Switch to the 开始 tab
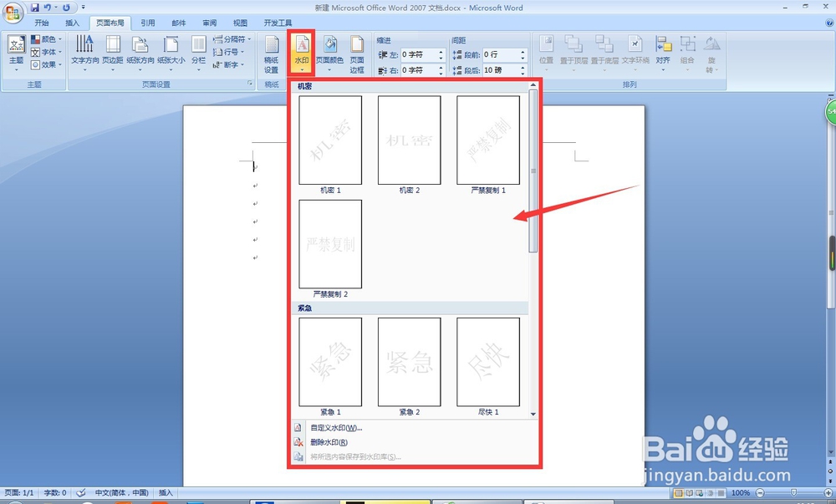The height and width of the screenshot is (504, 836). pyautogui.click(x=42, y=23)
